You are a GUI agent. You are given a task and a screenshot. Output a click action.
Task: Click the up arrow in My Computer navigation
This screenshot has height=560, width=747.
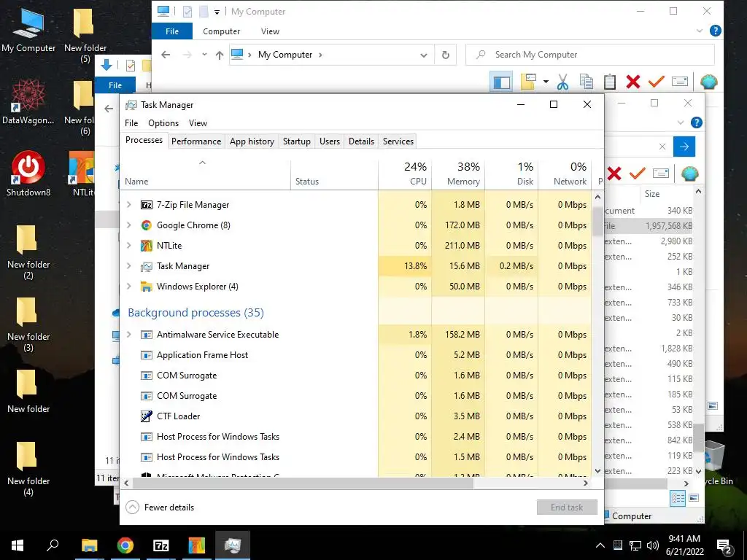click(x=219, y=55)
